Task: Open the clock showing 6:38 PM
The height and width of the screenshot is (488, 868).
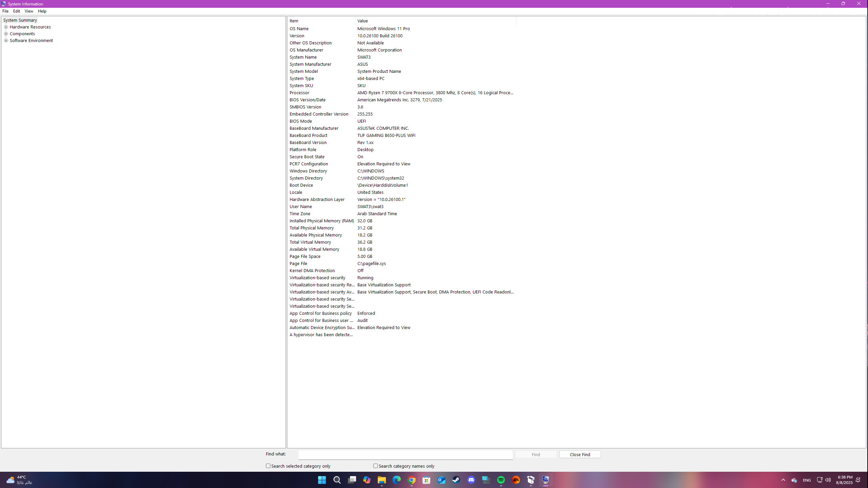Action: click(x=844, y=480)
